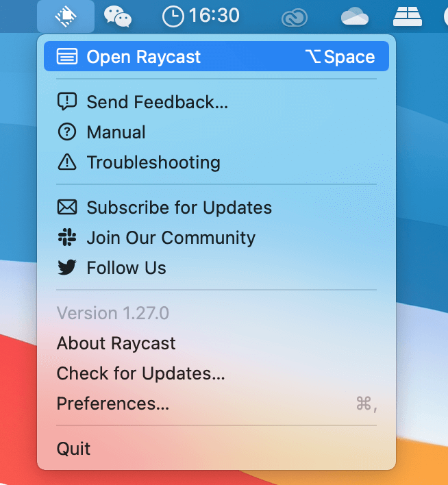
Task: Click the envelope icon for updates
Action: 67,208
